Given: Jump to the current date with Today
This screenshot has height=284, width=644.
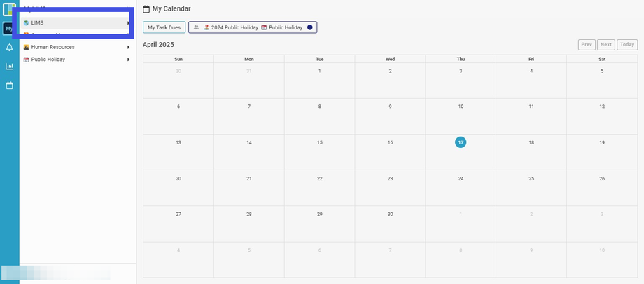Looking at the screenshot, I should pyautogui.click(x=627, y=44).
